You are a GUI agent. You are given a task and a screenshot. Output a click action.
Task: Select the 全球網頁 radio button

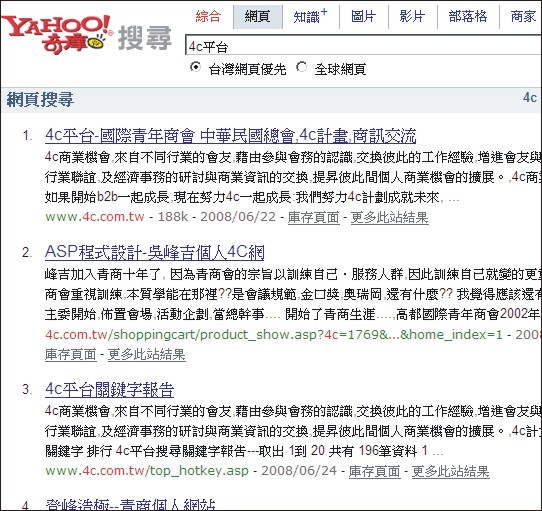(301, 67)
